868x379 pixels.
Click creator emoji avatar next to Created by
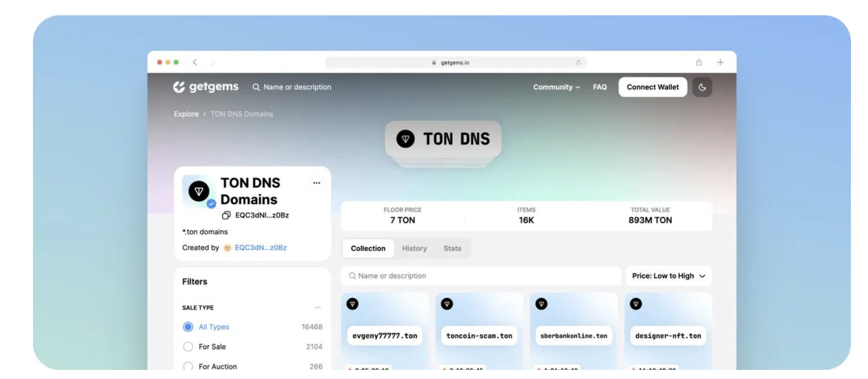[x=227, y=248]
